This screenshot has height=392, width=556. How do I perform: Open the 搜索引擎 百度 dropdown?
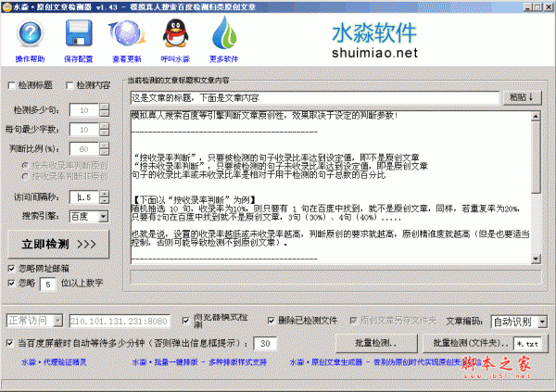[103, 217]
